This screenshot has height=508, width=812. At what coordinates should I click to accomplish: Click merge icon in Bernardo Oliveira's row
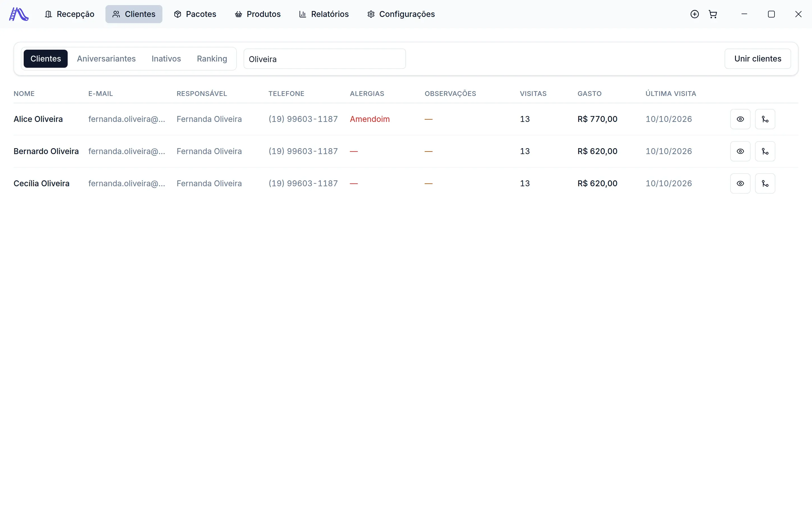point(765,151)
